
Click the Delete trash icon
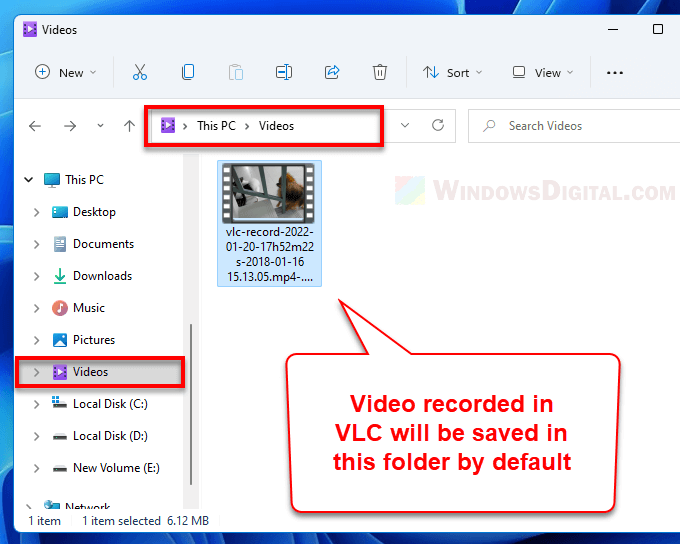pos(380,72)
